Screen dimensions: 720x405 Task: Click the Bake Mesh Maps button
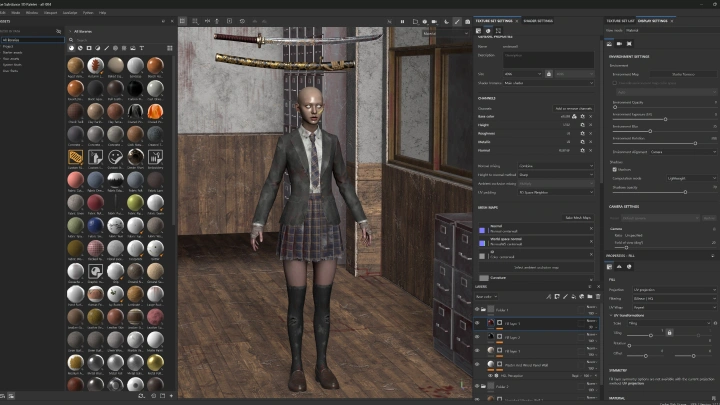(x=578, y=218)
